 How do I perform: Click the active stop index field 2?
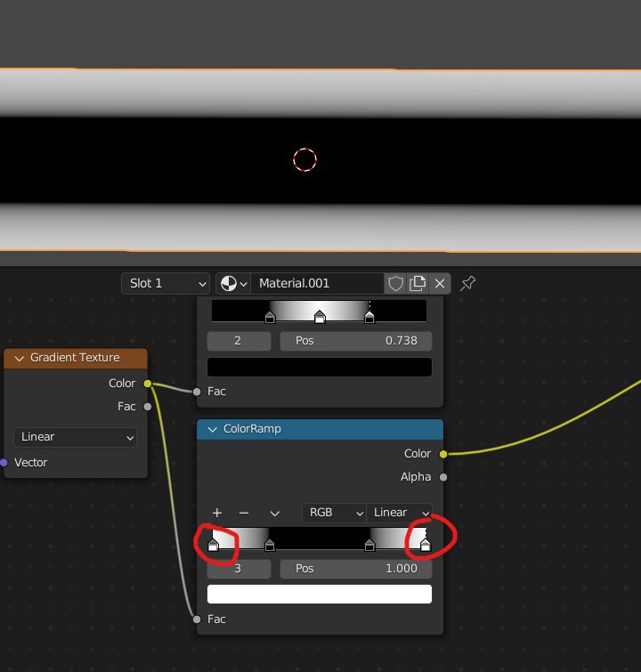pos(239,341)
